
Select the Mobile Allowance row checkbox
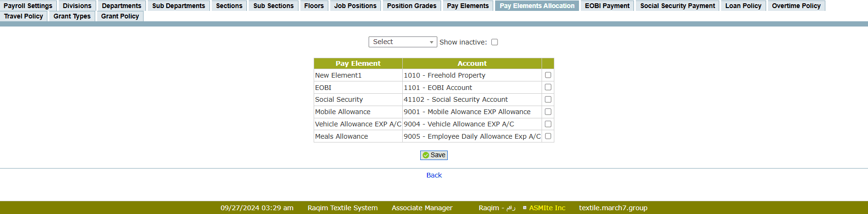tap(548, 112)
